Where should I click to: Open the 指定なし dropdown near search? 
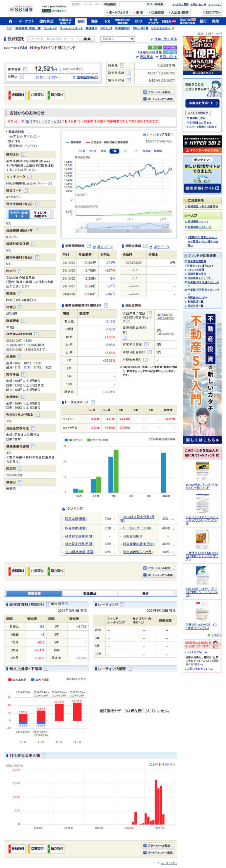click(x=117, y=39)
